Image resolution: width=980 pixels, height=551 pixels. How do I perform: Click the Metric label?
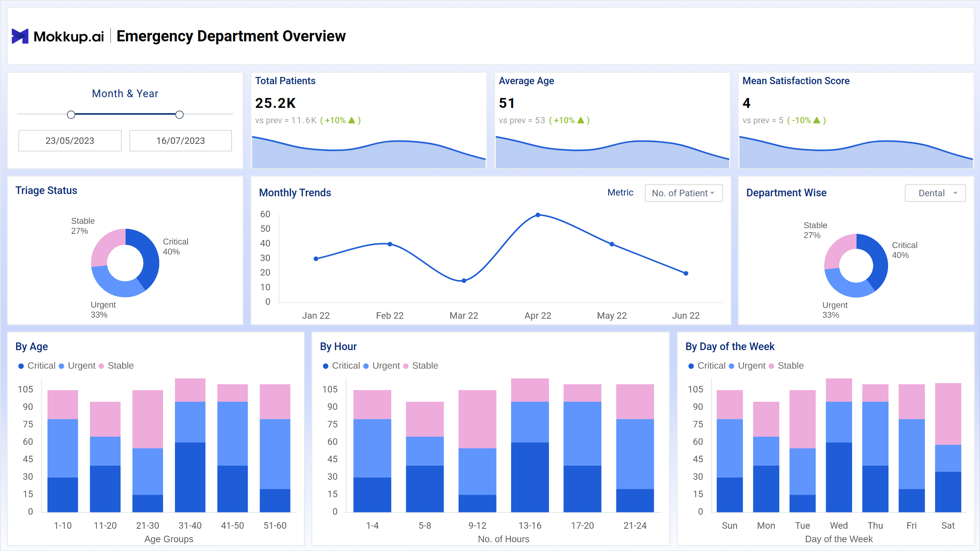pyautogui.click(x=620, y=193)
